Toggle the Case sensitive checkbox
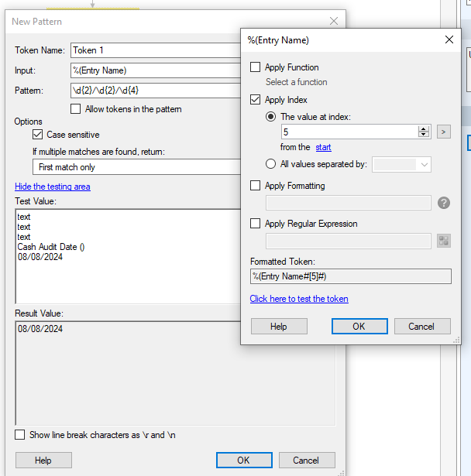The width and height of the screenshot is (471, 476). click(37, 135)
